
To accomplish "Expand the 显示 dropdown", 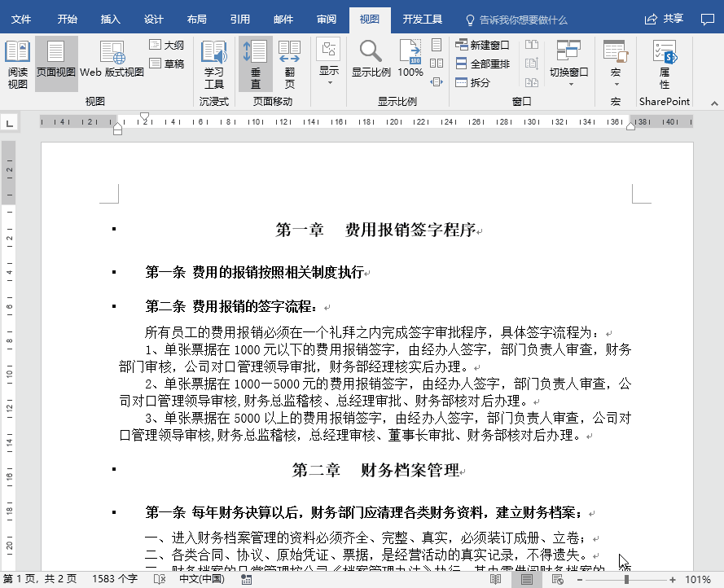I will point(329,63).
